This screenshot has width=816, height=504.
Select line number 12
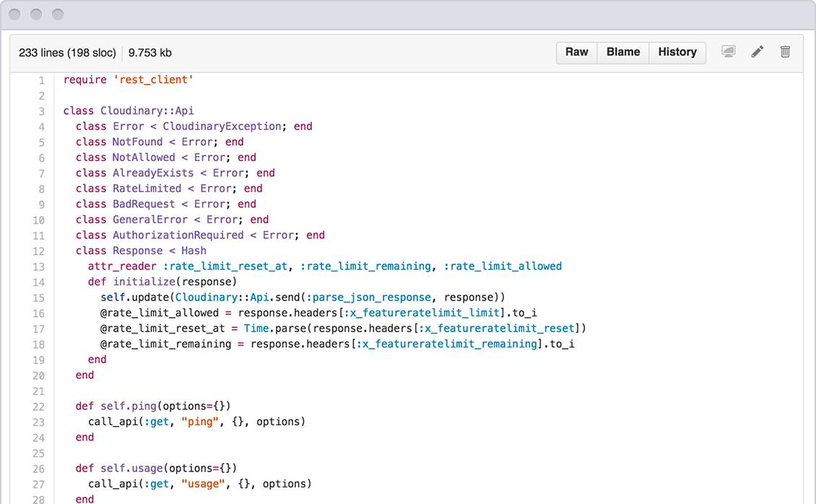(38, 251)
